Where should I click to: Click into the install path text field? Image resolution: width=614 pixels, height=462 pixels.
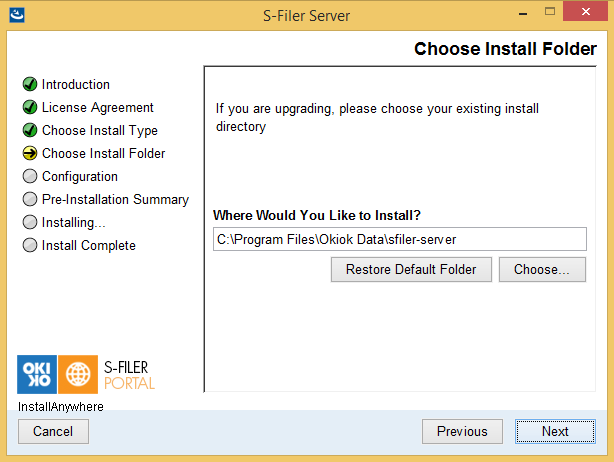tap(400, 239)
